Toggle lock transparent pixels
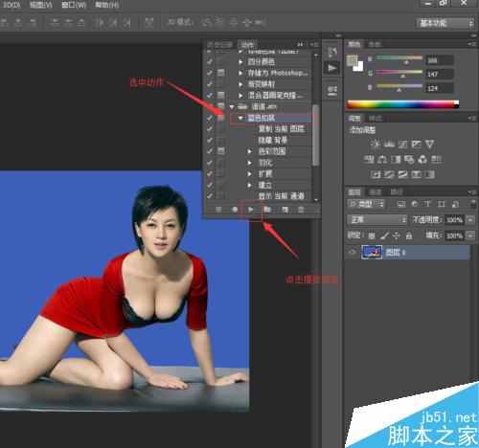The image size is (479, 448). click(372, 236)
